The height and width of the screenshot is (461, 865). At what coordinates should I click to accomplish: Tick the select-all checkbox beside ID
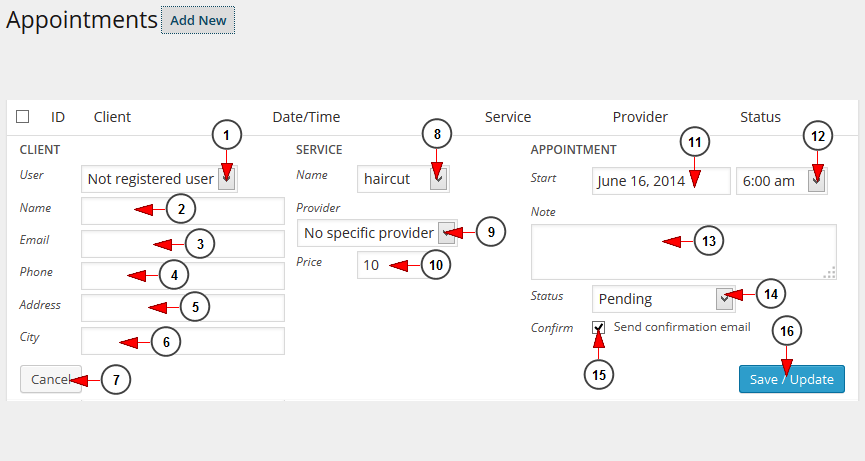[23, 117]
